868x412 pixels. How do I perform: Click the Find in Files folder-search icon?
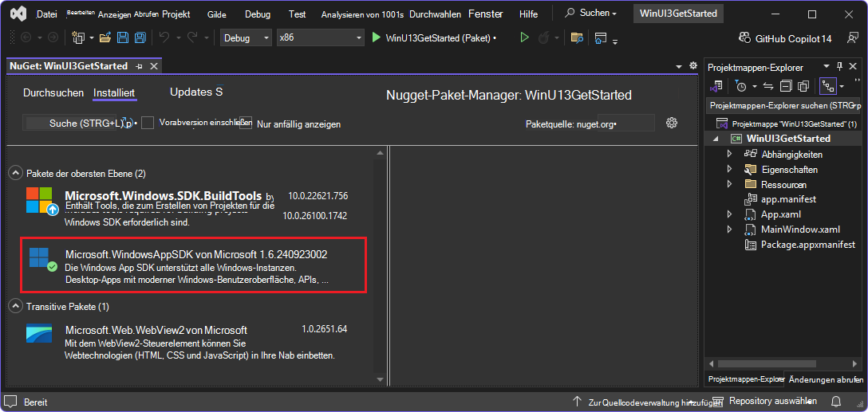pos(577,38)
